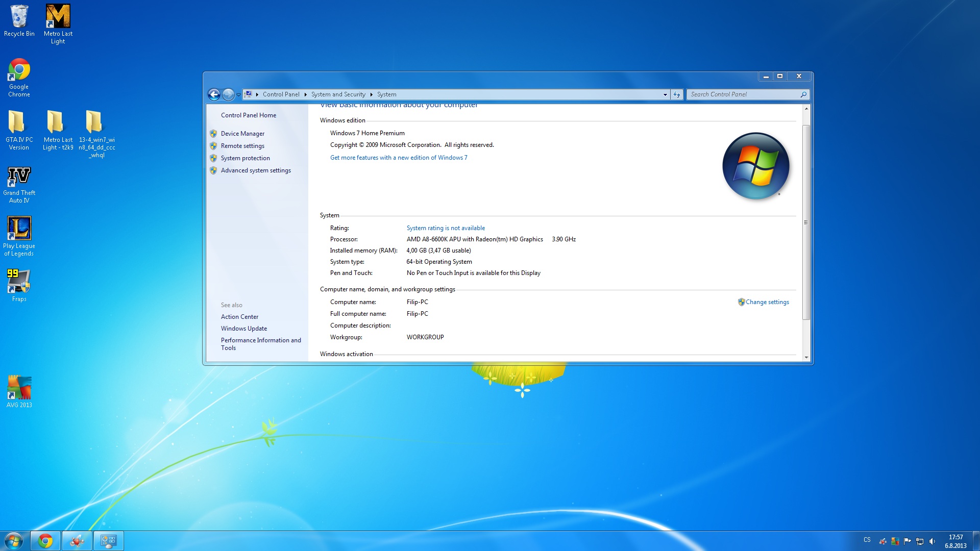Click the 64-bit Operating System text
The width and height of the screenshot is (980, 551).
click(439, 262)
